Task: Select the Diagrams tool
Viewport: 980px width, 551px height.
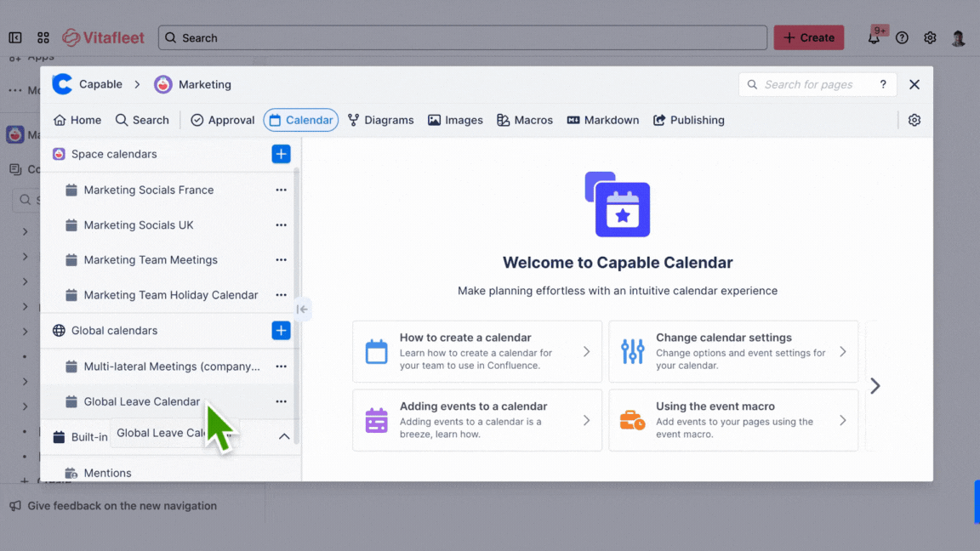Action: (x=380, y=120)
